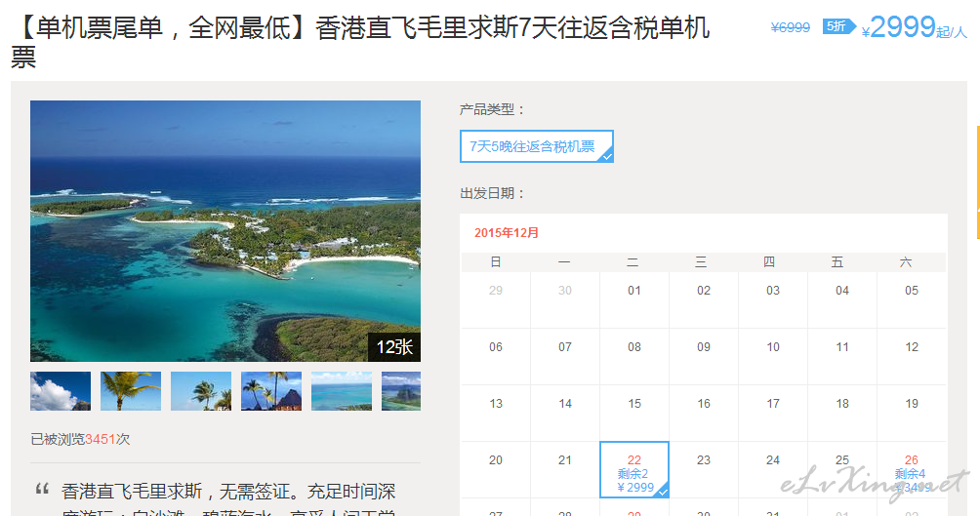980x516 pixels.
Task: Choose departure date 22 priced ¥2999
Action: click(634, 470)
